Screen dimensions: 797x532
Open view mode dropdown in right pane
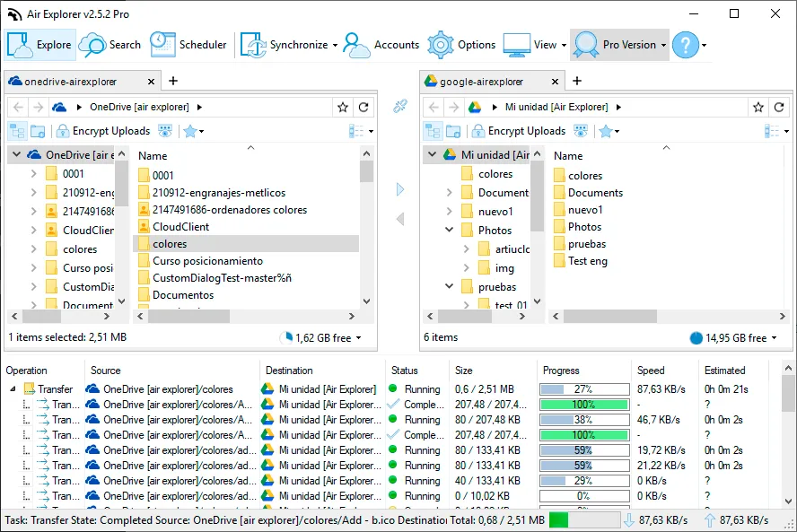click(776, 131)
